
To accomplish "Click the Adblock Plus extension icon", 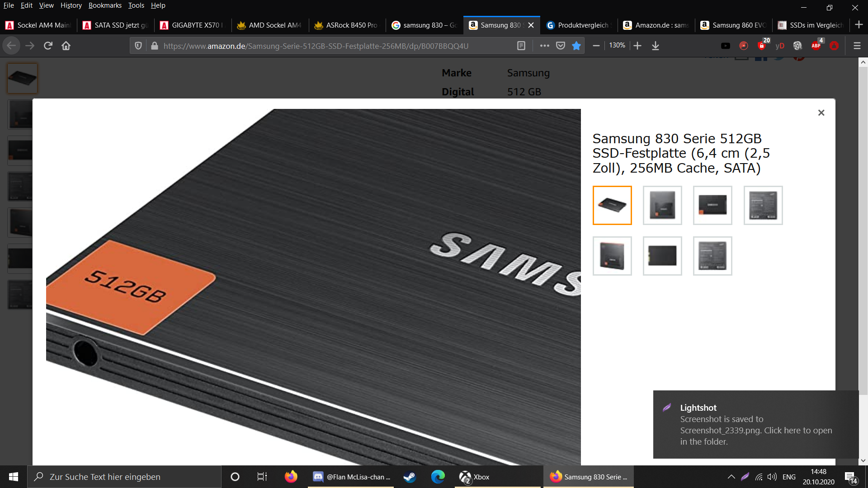I will click(816, 46).
